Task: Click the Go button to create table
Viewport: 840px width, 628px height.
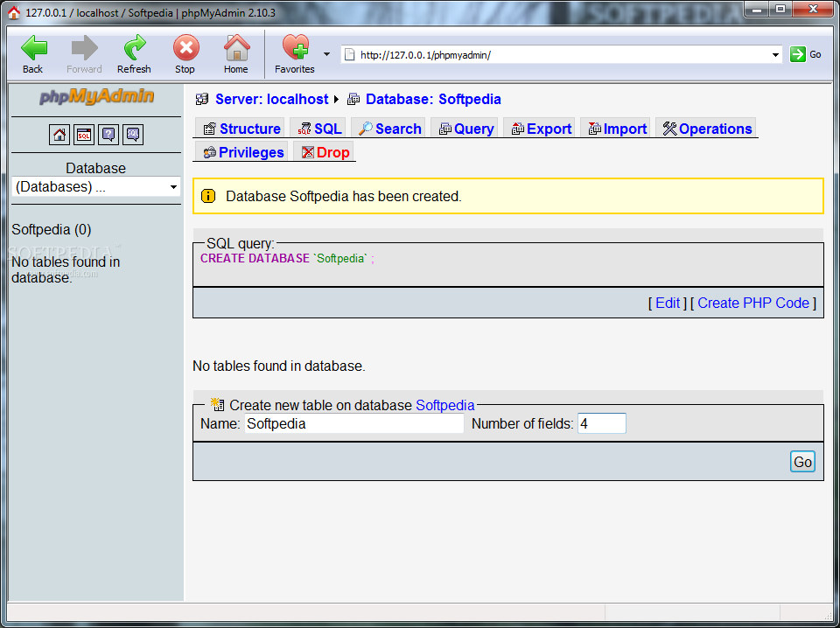Action: coord(802,462)
